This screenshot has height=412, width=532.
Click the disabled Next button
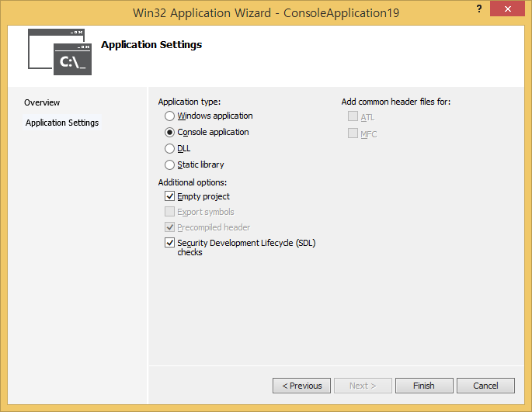[363, 386]
